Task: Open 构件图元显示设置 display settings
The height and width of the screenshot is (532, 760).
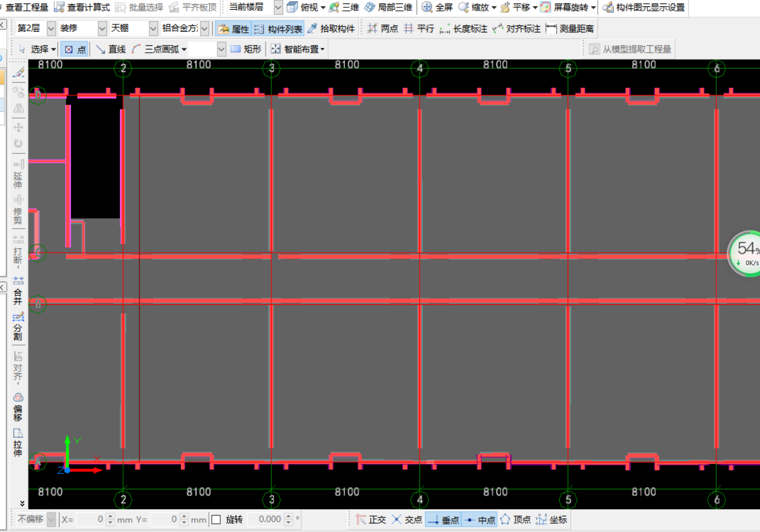Action: tap(644, 7)
